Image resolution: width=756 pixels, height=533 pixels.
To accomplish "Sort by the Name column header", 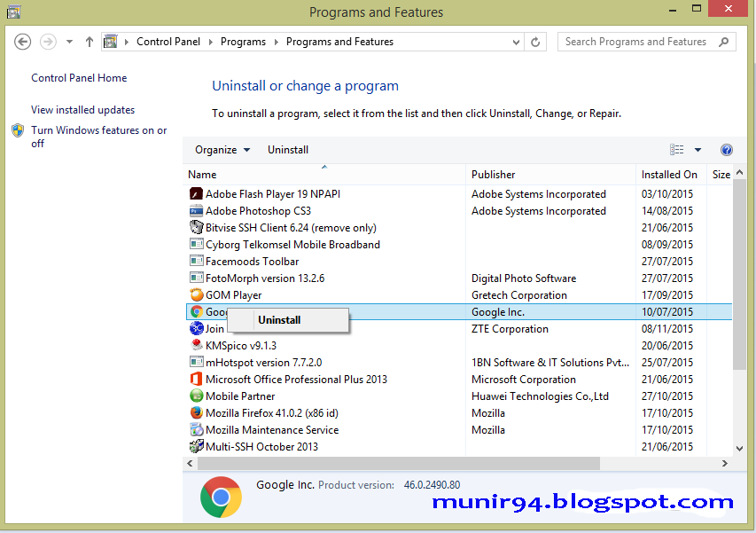I will click(324, 175).
